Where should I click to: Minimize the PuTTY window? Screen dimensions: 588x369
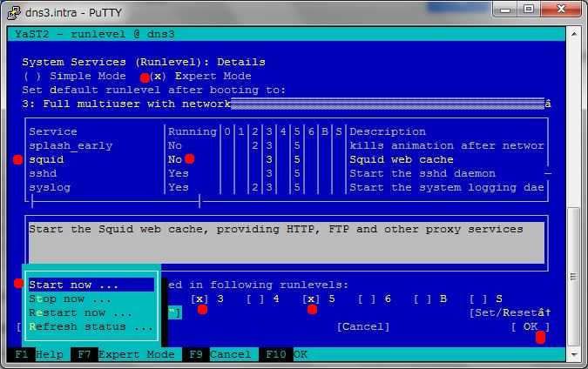(x=505, y=10)
